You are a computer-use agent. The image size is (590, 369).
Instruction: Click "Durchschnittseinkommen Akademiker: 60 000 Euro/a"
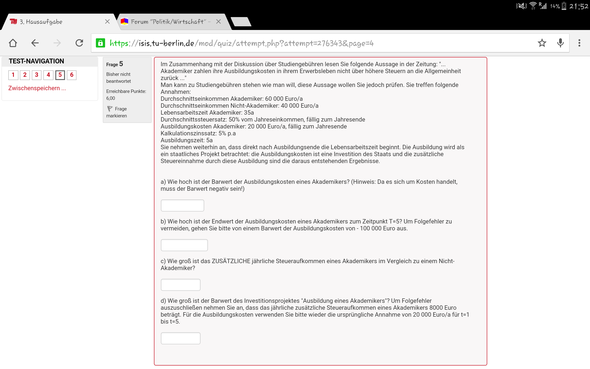[x=232, y=99]
